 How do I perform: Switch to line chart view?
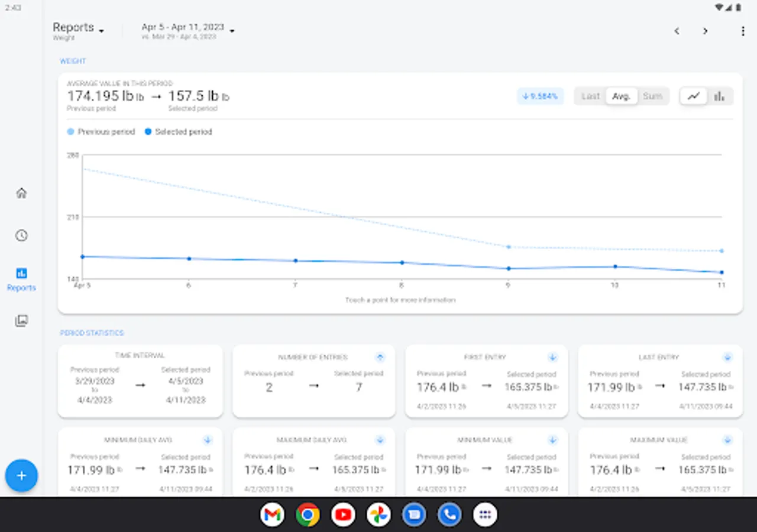693,96
